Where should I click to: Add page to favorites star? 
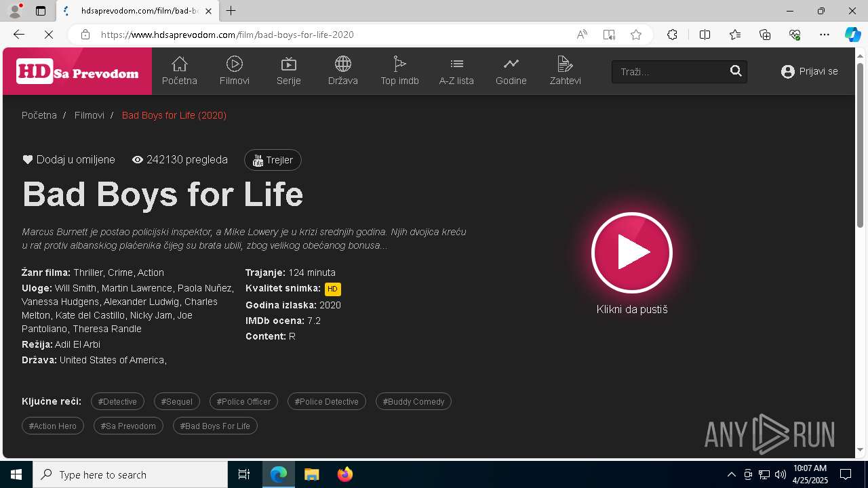636,35
